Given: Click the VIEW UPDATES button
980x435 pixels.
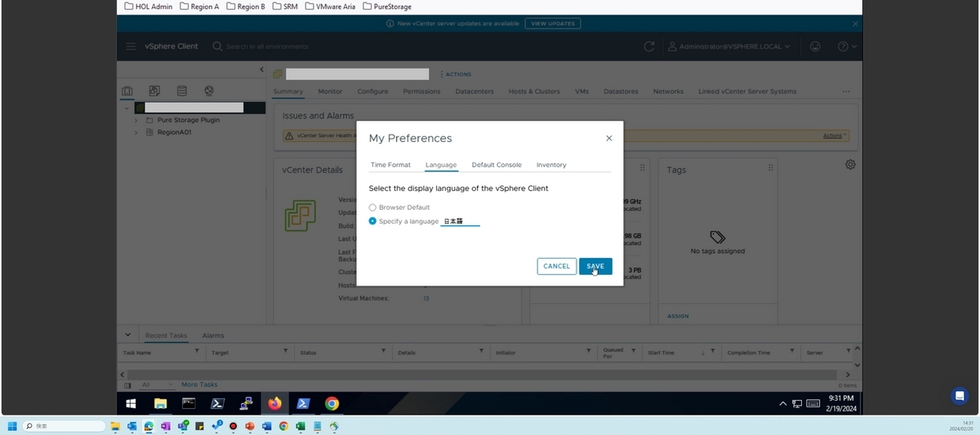Looking at the screenshot, I should (x=553, y=24).
